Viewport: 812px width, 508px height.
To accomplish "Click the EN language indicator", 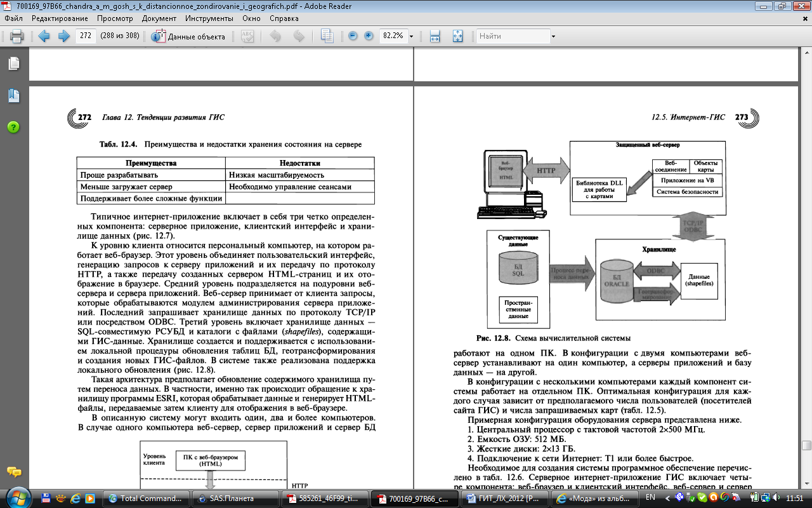I will click(650, 498).
